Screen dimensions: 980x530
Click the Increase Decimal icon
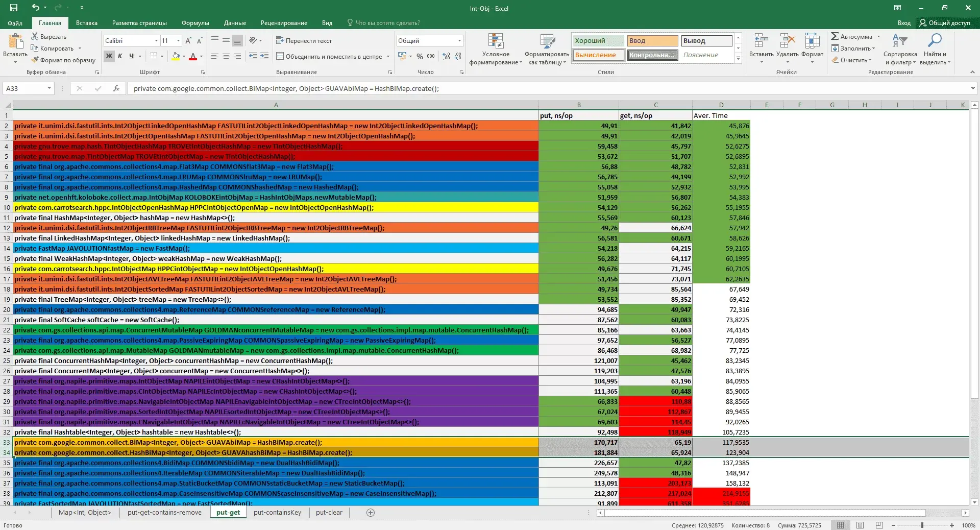click(x=447, y=56)
